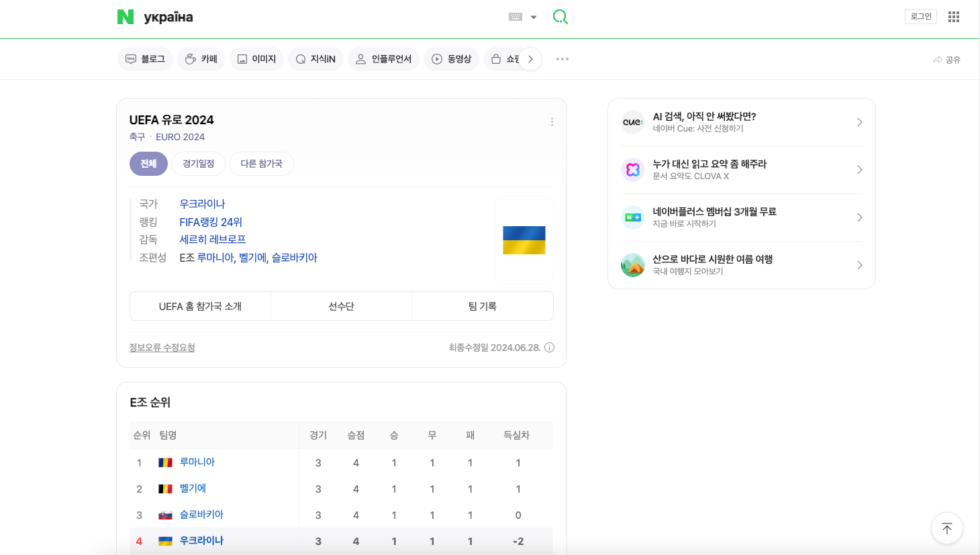Click the 공유 share icon
The height and width of the screenshot is (555, 980).
946,60
